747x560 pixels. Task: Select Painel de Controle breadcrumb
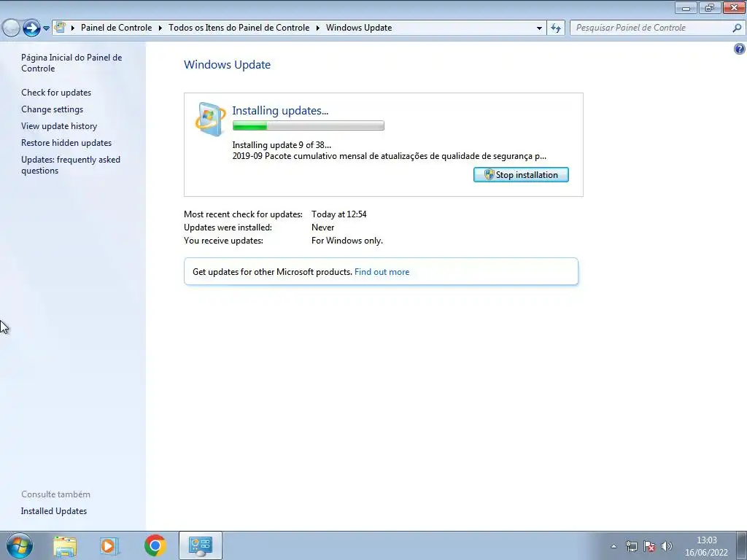(116, 28)
